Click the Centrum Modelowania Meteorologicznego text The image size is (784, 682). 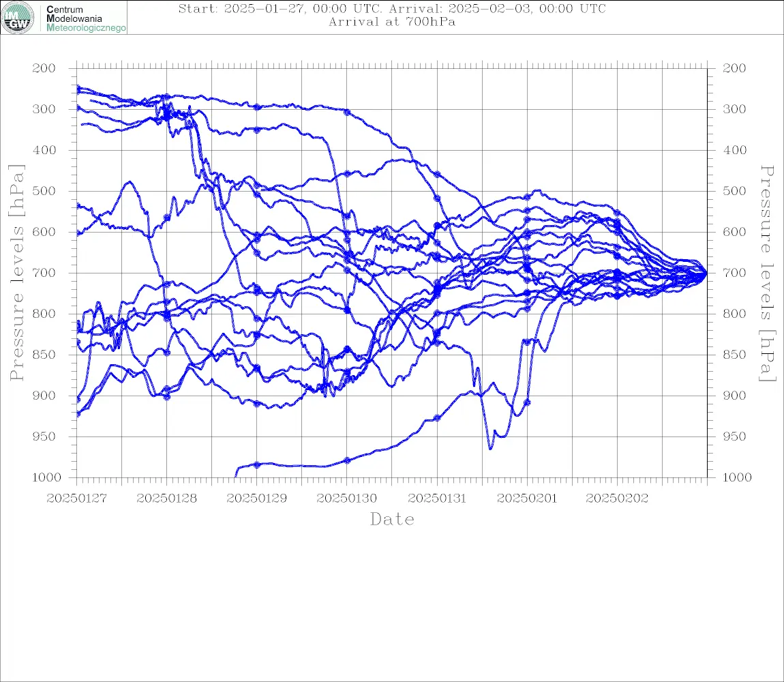(85, 18)
